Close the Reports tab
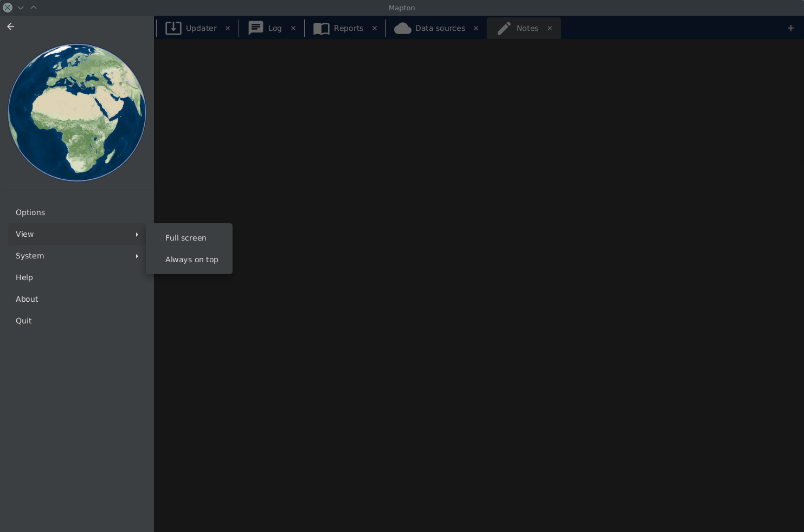Screen dimensions: 804x532 point(375,28)
